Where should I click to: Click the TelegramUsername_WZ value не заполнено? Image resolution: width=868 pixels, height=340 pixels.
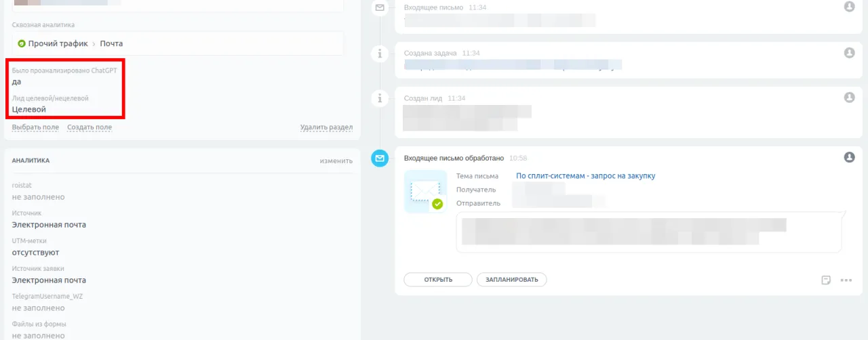39,308
